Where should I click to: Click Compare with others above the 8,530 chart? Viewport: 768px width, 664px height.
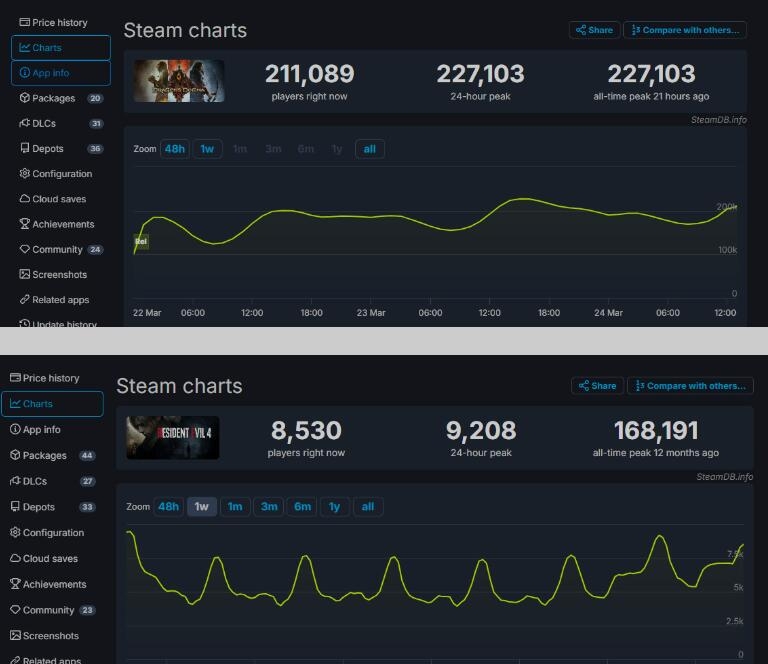click(x=690, y=386)
